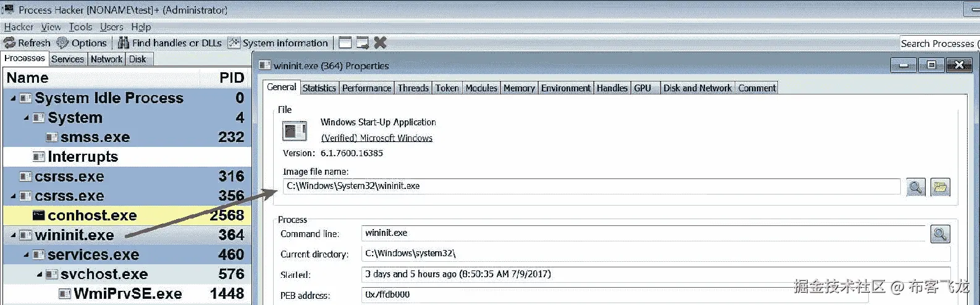Open the Token properties tab
This screenshot has height=305, width=980.
coord(447,88)
